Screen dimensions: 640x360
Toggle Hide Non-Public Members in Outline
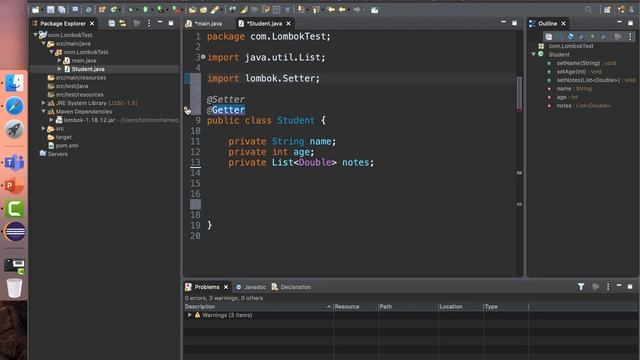[x=592, y=37]
